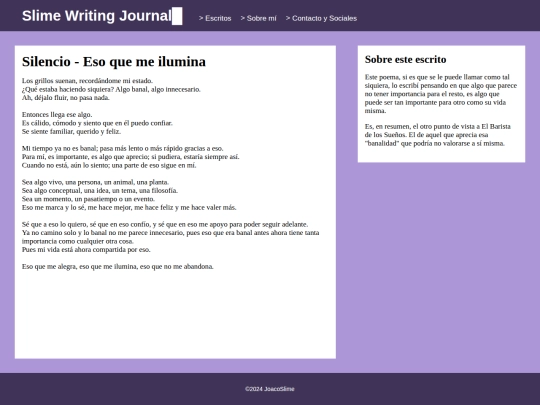The image size is (540, 405).
Task: Go to the Sobre mí page
Action: pyautogui.click(x=258, y=18)
